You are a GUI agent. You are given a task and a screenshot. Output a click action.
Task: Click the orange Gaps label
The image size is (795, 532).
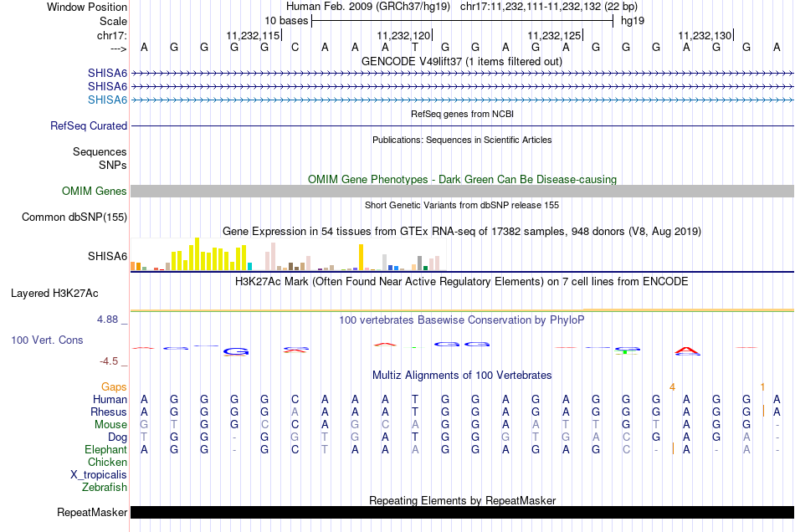[x=115, y=386]
